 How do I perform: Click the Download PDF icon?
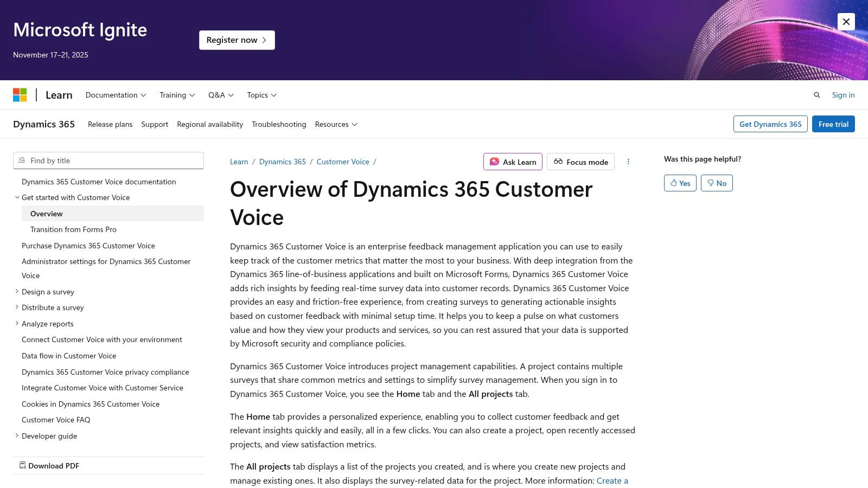tap(23, 465)
